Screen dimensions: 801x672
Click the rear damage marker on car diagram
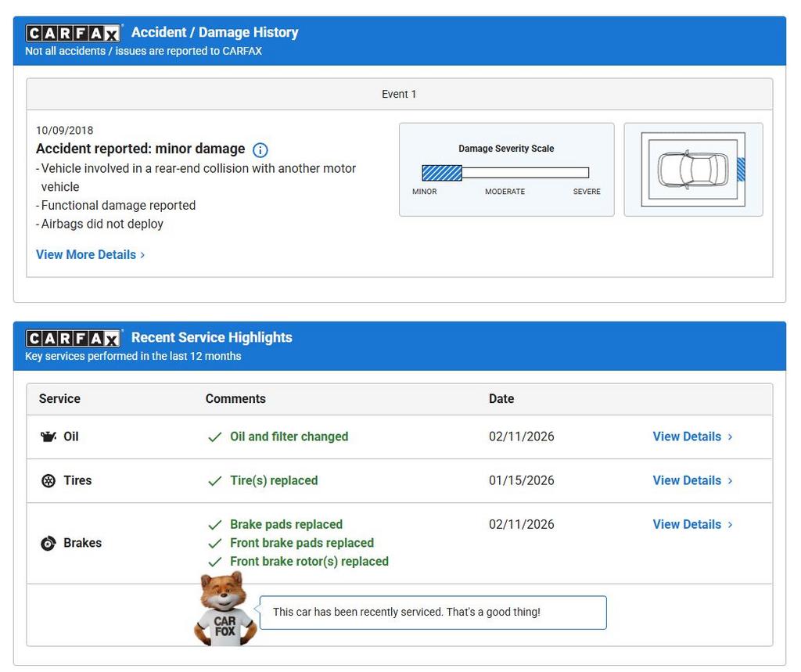click(x=740, y=169)
